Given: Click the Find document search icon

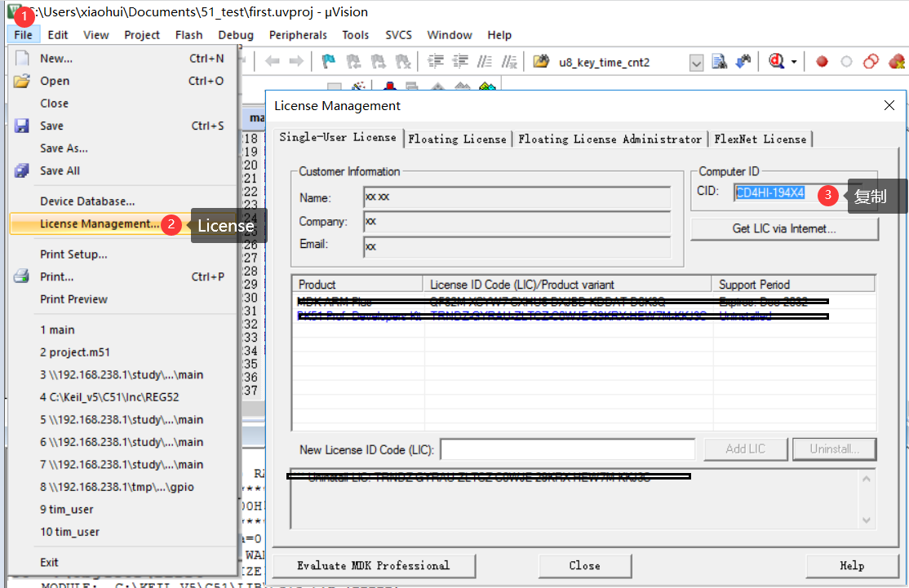Looking at the screenshot, I should point(720,61).
